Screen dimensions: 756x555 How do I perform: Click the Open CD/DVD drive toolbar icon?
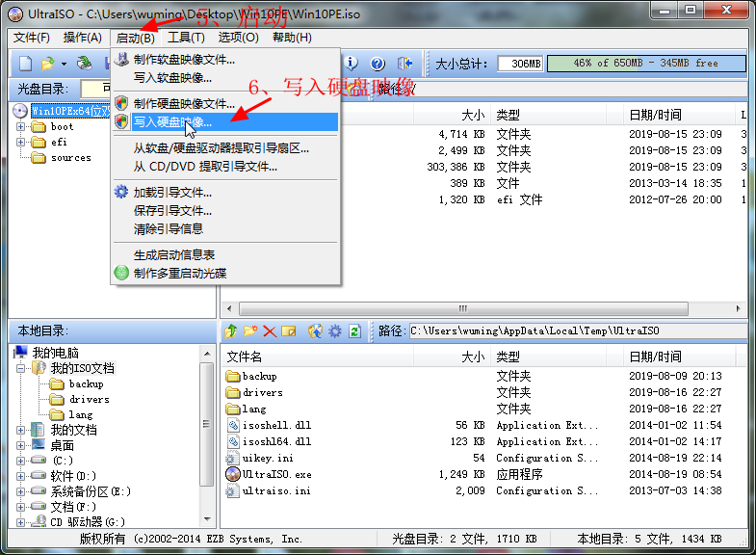85,64
